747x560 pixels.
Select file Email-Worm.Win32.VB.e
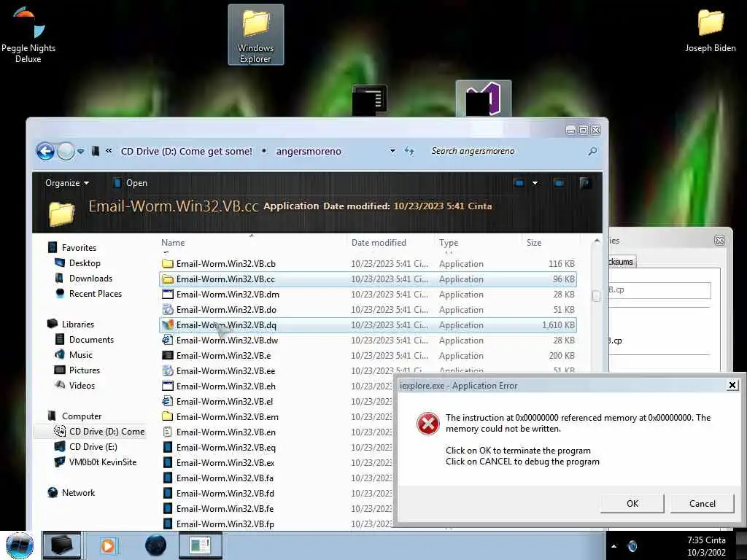tap(368, 356)
